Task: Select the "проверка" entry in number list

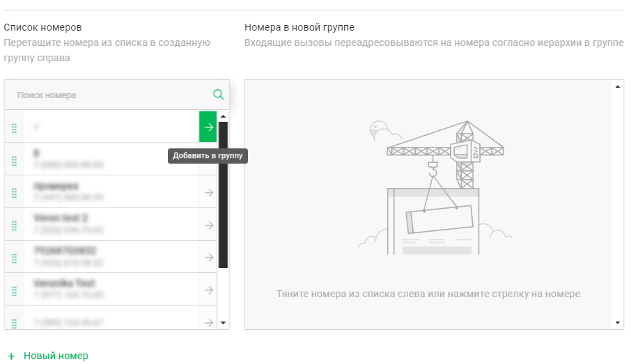Action: click(x=104, y=192)
